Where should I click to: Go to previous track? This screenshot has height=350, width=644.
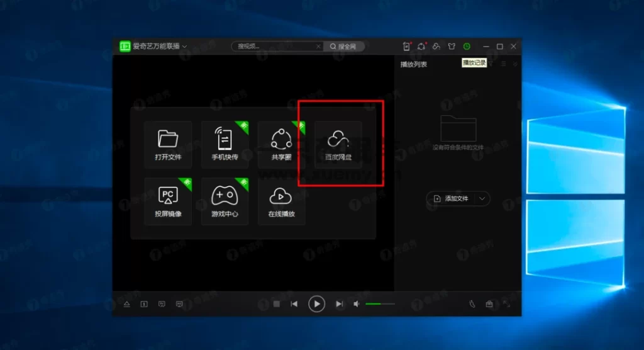pyautogui.click(x=294, y=304)
